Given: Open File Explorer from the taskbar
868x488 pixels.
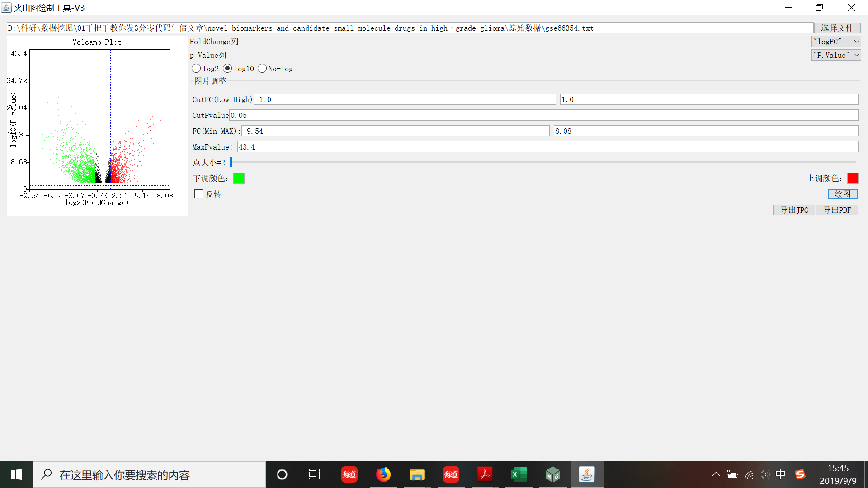Looking at the screenshot, I should click(417, 474).
